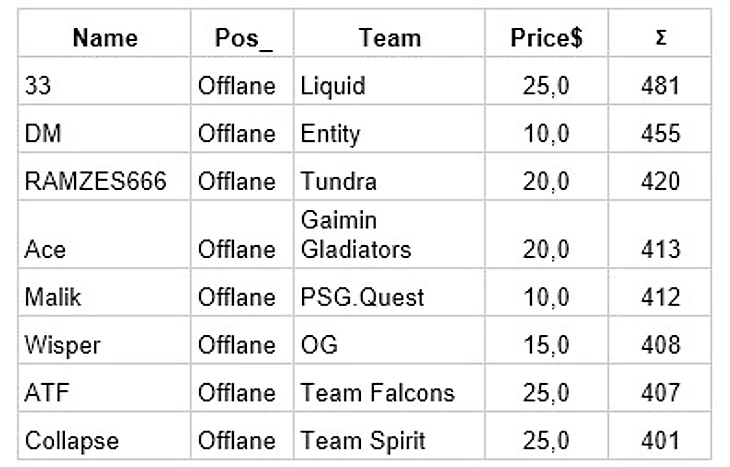Click the Ace player name cell

tap(42, 249)
